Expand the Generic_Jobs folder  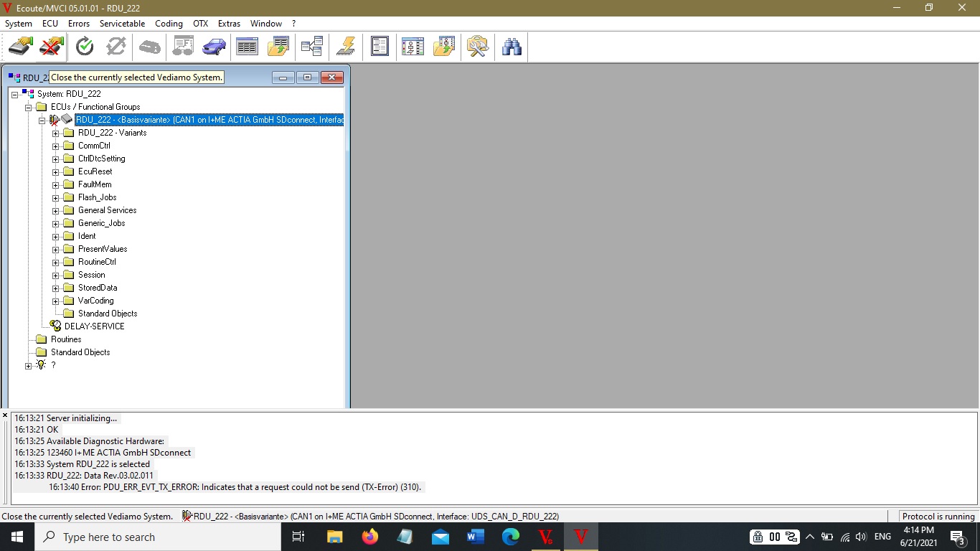pos(56,223)
